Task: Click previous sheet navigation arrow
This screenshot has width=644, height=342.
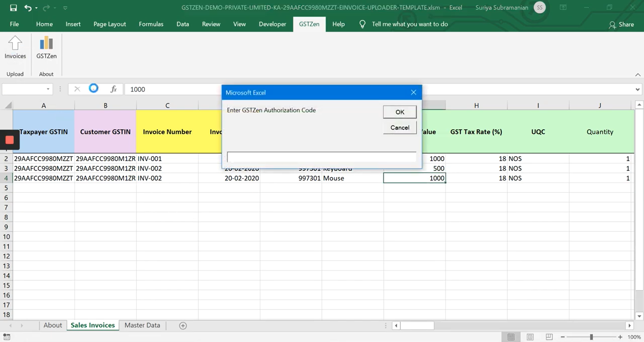Action: click(10, 326)
